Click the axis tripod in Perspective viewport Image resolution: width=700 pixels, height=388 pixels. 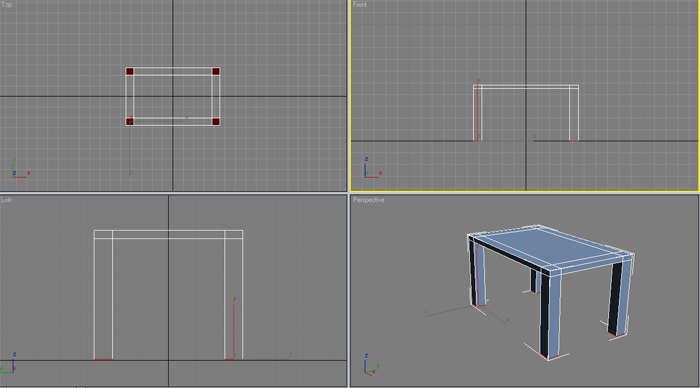point(371,365)
